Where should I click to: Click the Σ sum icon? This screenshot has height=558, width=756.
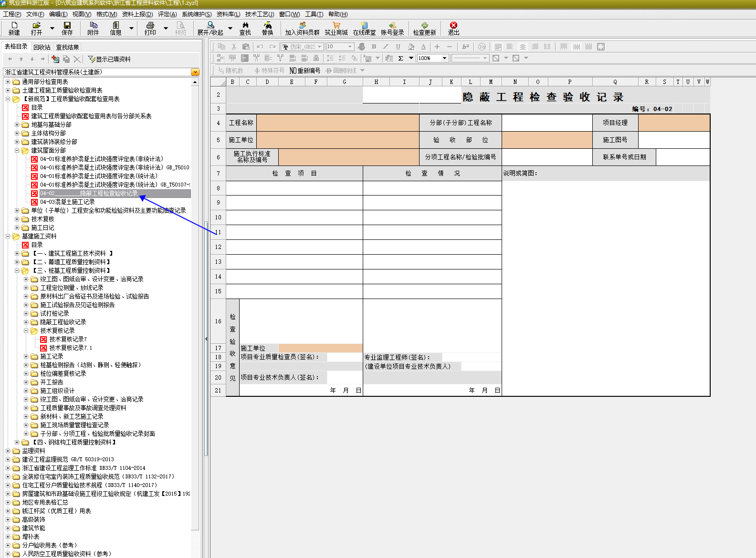pos(400,58)
